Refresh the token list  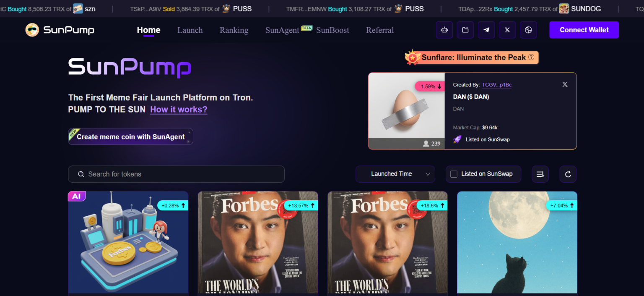(568, 174)
